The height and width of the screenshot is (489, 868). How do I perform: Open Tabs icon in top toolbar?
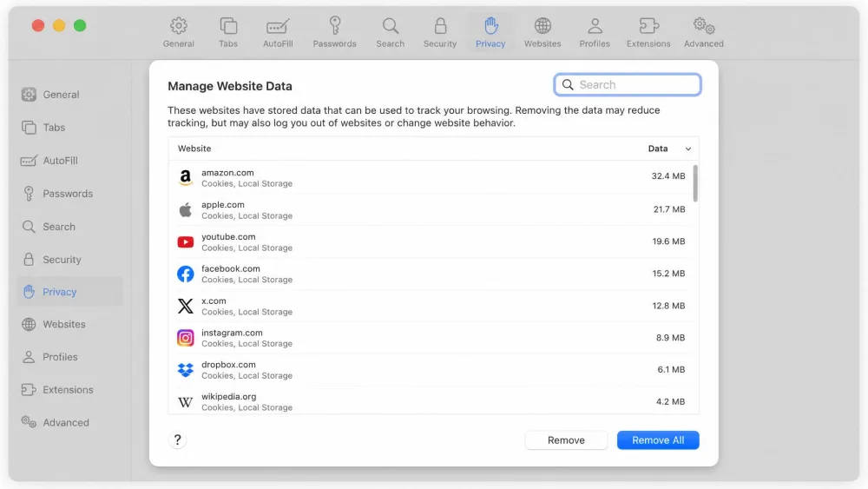tap(228, 25)
